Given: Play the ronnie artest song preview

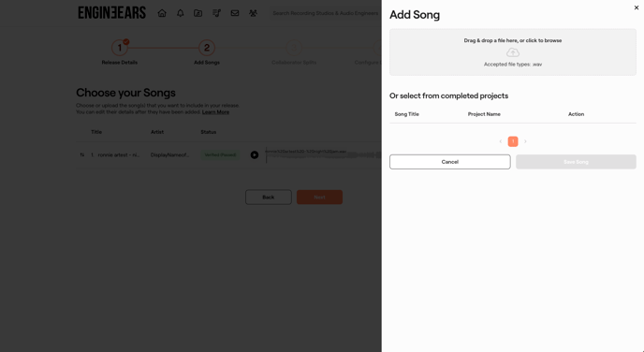Looking at the screenshot, I should [x=255, y=154].
